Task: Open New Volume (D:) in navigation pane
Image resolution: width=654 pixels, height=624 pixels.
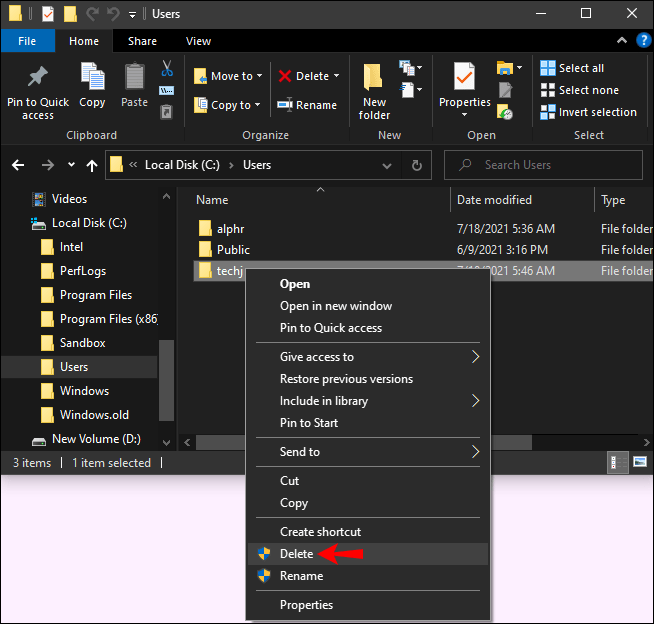Action: 96,439
